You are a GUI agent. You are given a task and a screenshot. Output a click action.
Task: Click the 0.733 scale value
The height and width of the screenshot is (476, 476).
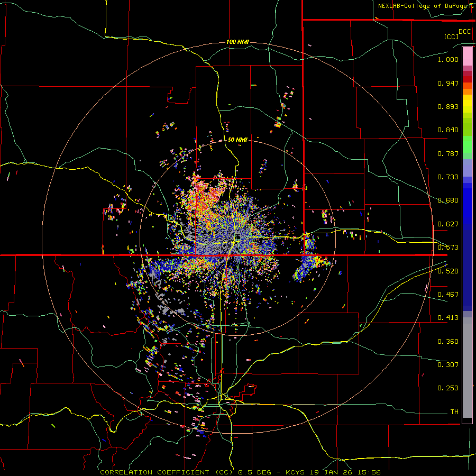click(448, 177)
